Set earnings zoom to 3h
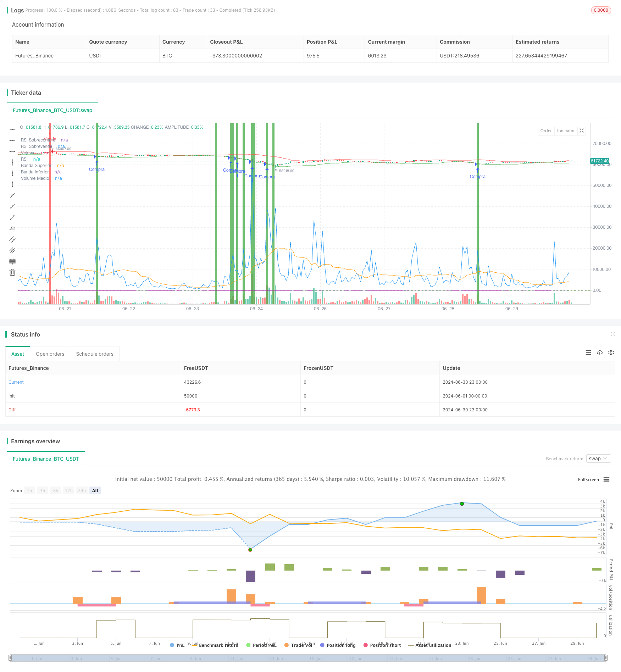The width and height of the screenshot is (621, 672). pos(43,490)
